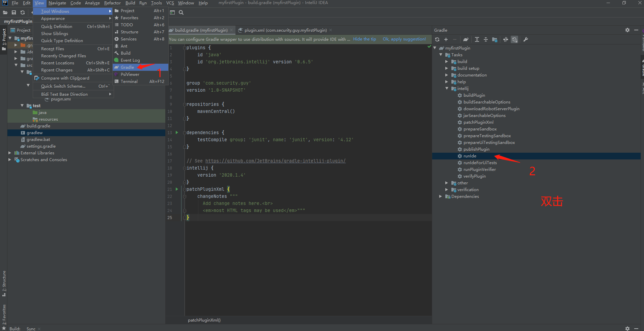
Task: Open the Search Everywhere magnifier icon
Action: pos(181,12)
